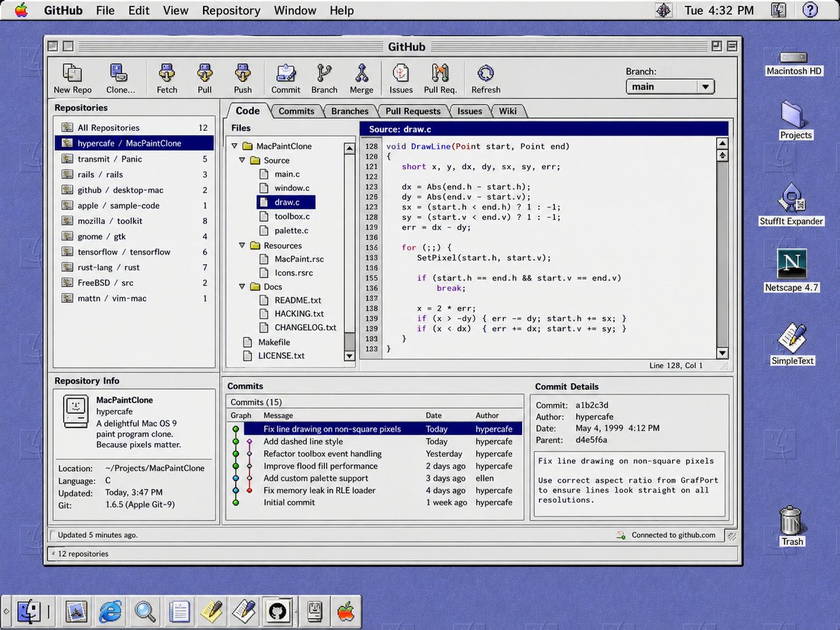Open Internet Explorer icon in dock

tap(111, 611)
